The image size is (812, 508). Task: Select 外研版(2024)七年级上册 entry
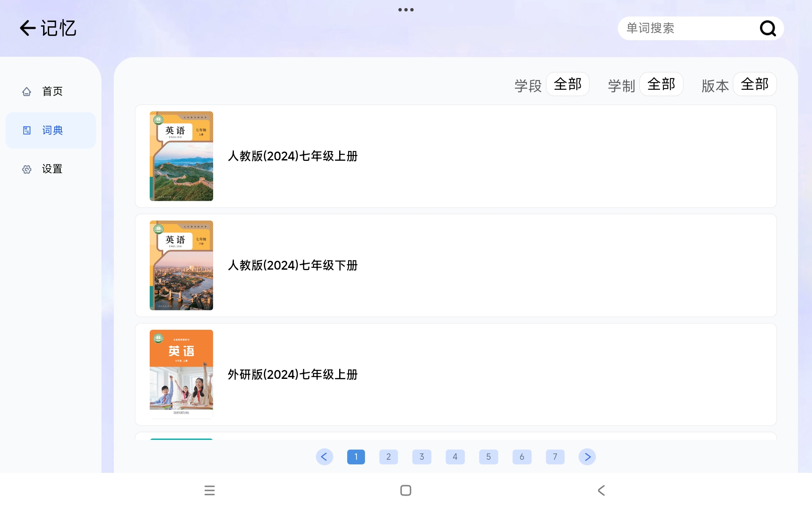[293, 375]
